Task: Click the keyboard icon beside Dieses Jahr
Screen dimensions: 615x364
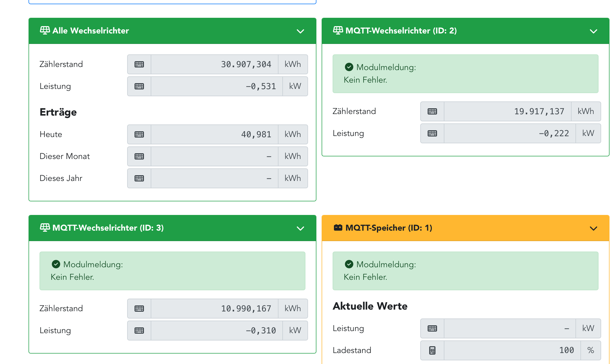Action: (139, 178)
